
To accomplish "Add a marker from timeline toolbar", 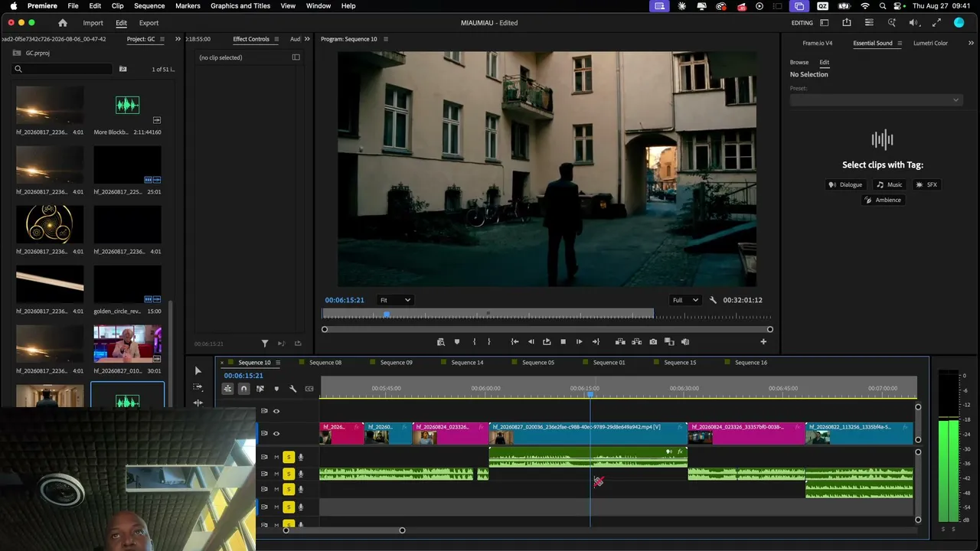I will coord(276,389).
